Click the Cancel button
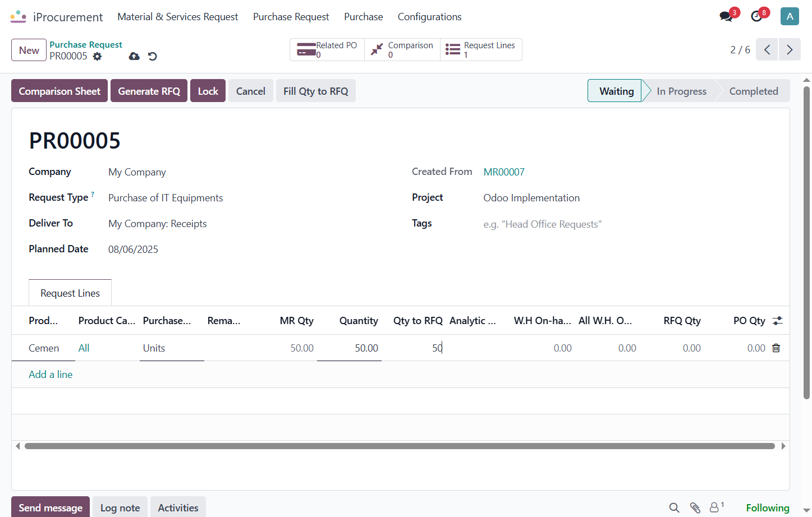The width and height of the screenshot is (812, 517). coord(250,91)
